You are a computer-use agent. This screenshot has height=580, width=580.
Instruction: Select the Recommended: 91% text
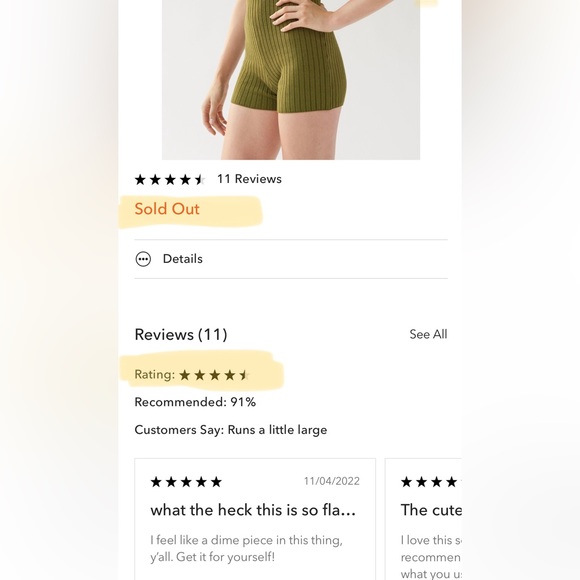(195, 402)
